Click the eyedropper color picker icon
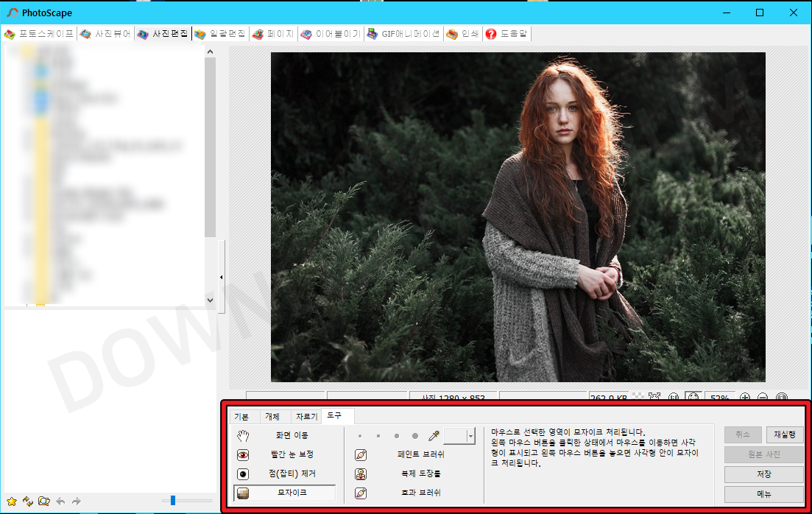The width and height of the screenshot is (812, 514). pyautogui.click(x=434, y=436)
